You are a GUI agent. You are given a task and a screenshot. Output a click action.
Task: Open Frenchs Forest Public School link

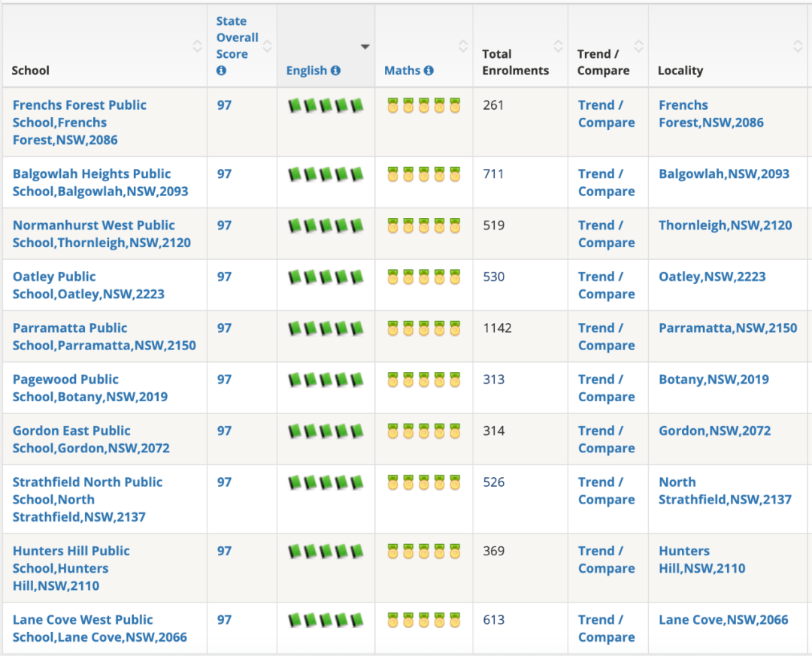click(x=79, y=122)
